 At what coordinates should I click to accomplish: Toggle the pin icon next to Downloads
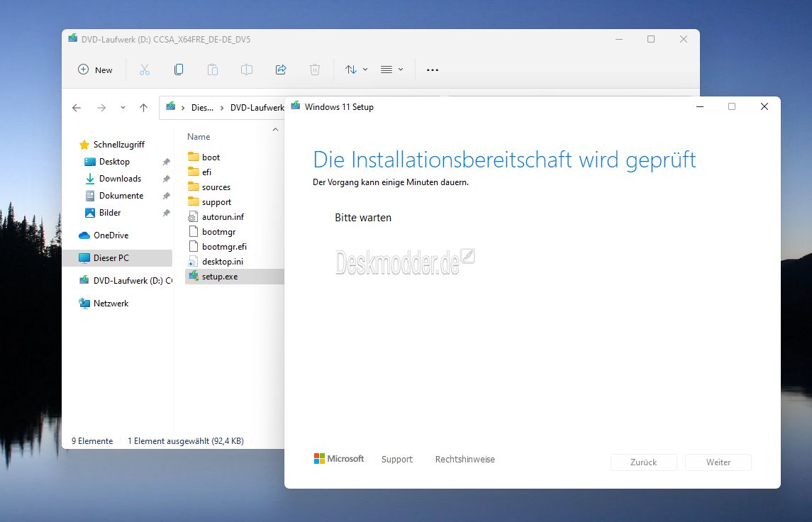(x=166, y=179)
